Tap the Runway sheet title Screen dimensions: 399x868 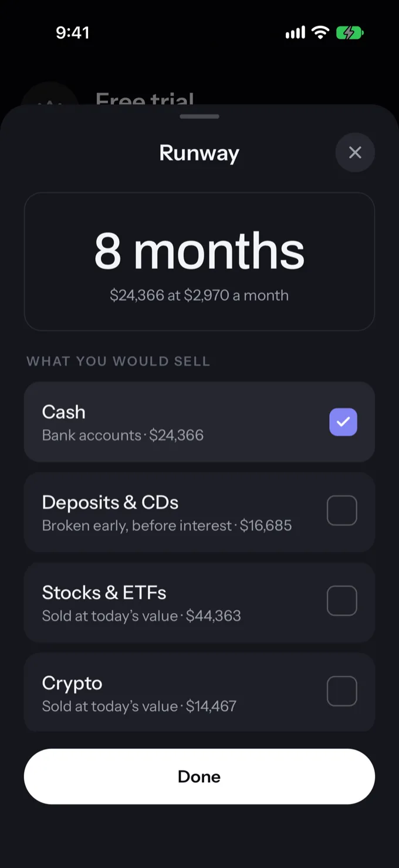click(x=199, y=153)
